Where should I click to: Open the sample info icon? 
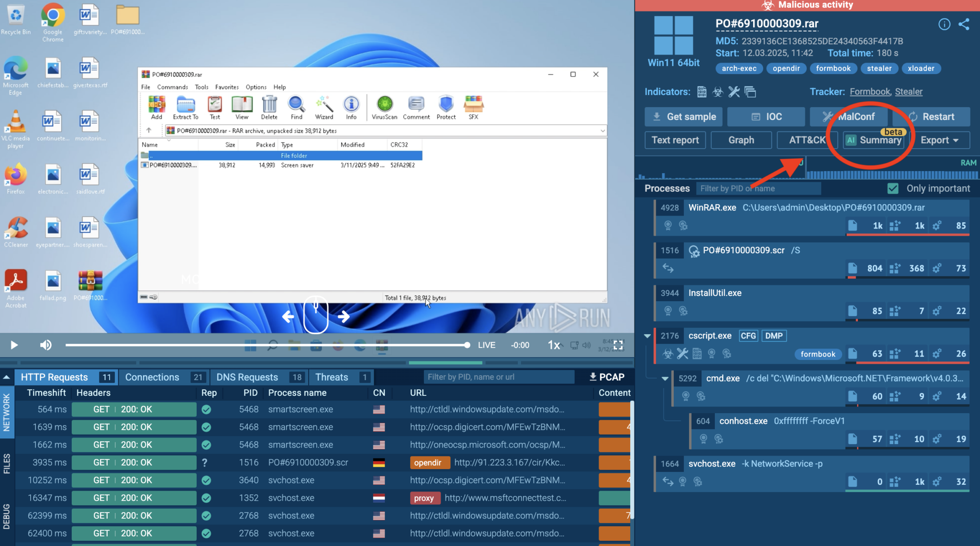click(944, 24)
